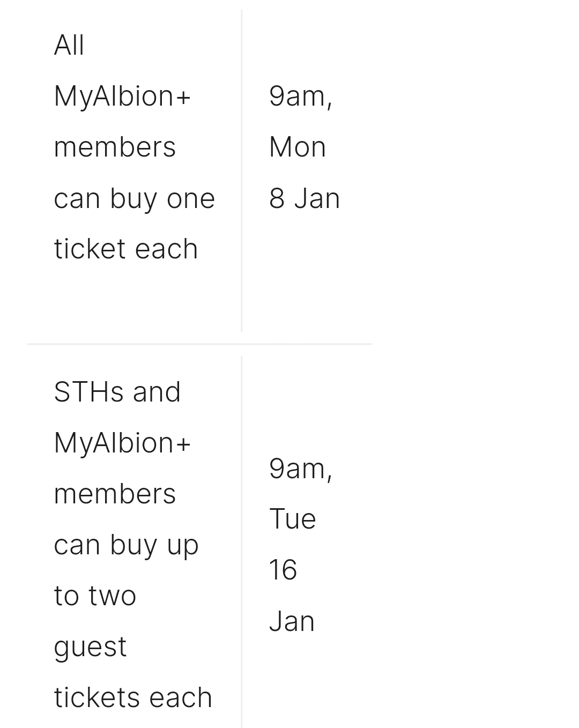Click "Jan" below the number 16
This screenshot has height=728, width=579.
292,621
